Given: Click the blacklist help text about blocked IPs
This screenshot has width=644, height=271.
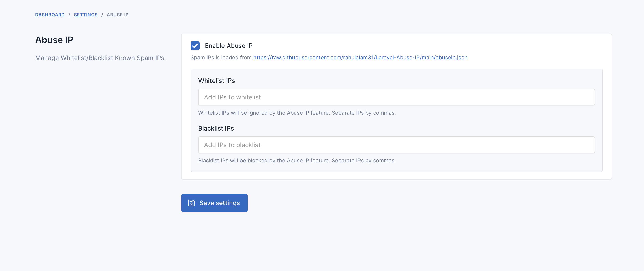Looking at the screenshot, I should [297, 161].
